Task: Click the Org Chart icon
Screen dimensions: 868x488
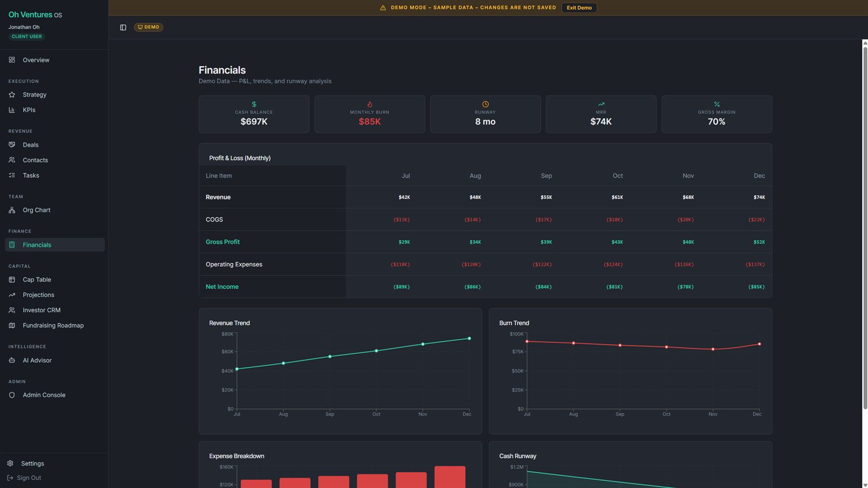Action: point(12,210)
